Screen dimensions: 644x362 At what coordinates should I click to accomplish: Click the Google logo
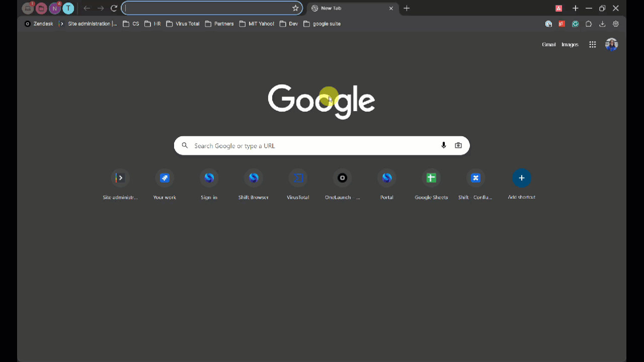coord(321,101)
